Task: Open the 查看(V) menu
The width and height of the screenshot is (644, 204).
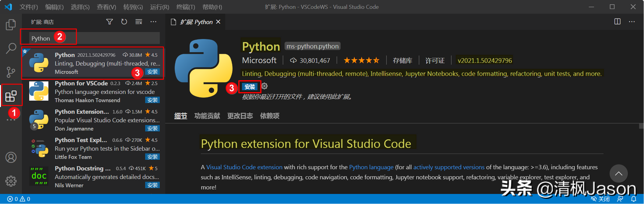Action: pos(107,7)
